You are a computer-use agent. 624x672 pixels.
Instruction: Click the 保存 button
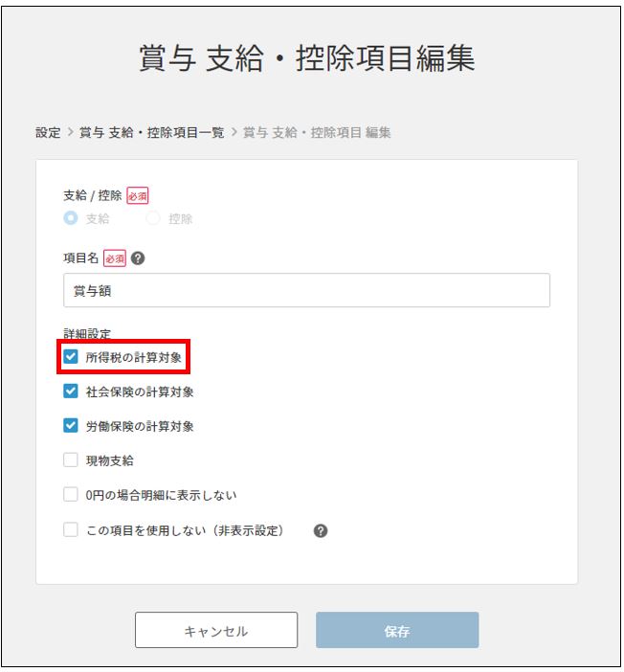point(397,631)
